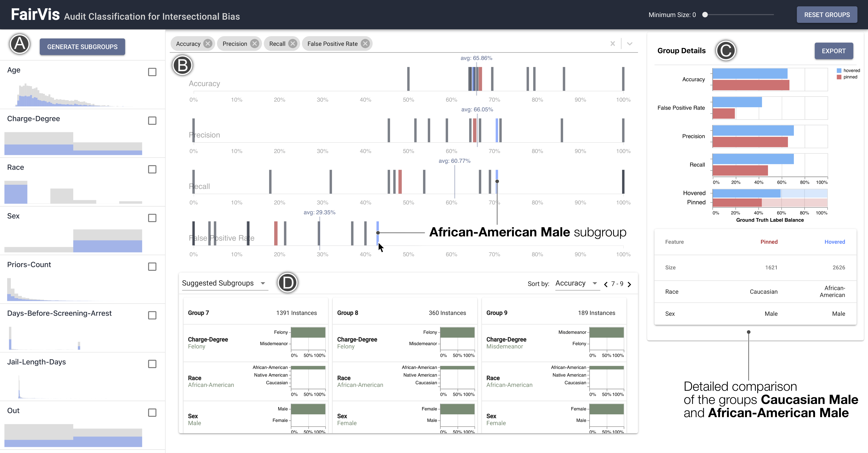Remove the Recall metric chip
868x453 pixels.
coord(293,44)
